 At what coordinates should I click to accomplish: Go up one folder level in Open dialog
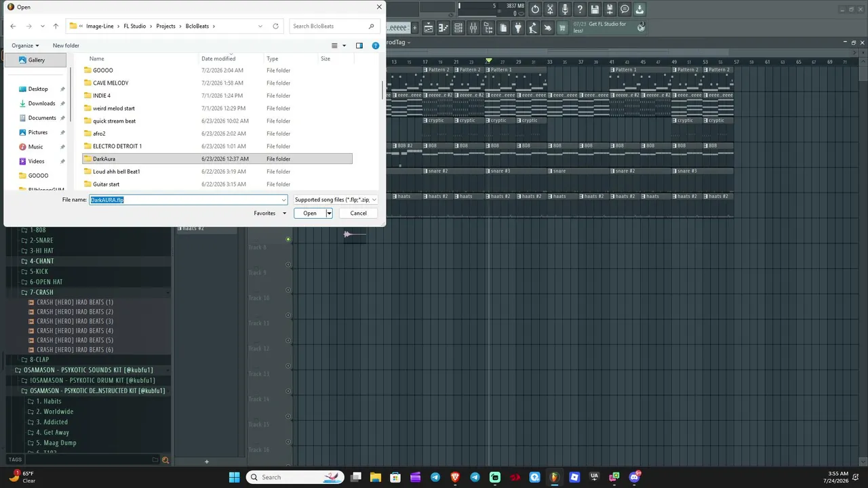(56, 26)
